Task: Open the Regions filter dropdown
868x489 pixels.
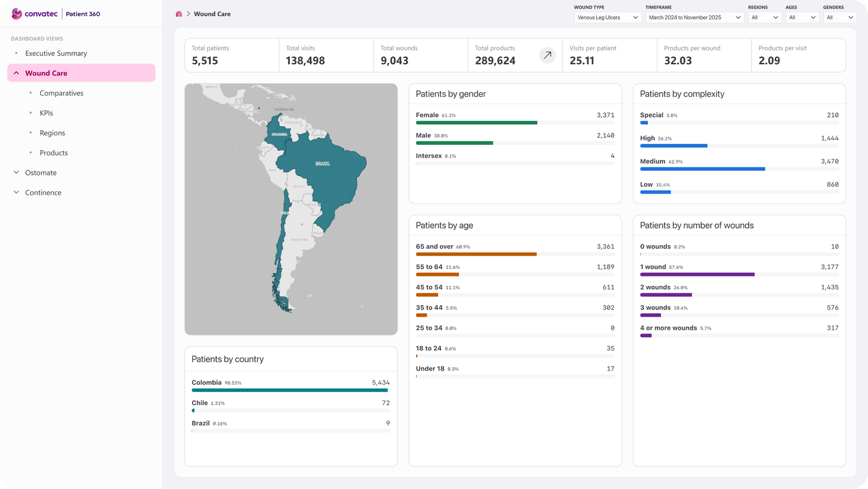Action: [x=764, y=18]
